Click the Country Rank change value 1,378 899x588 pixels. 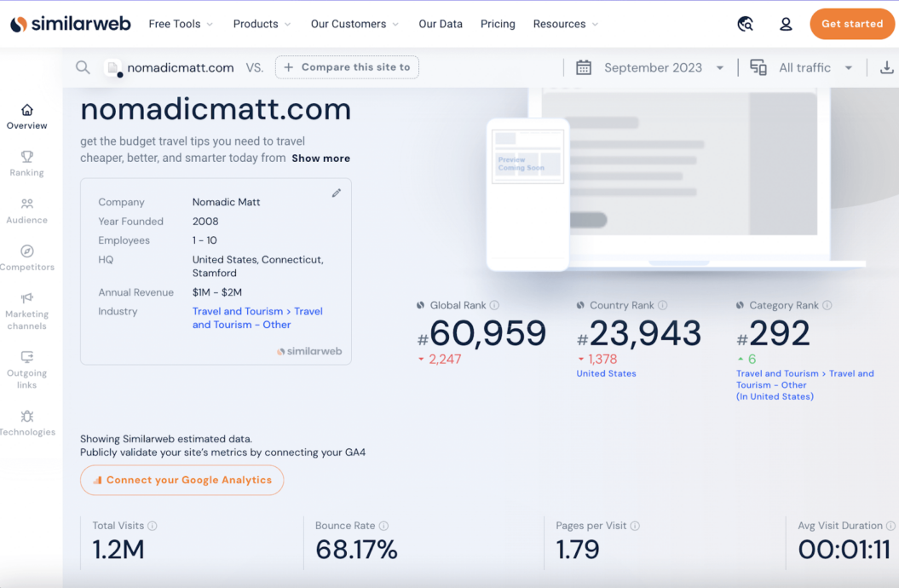click(x=602, y=360)
